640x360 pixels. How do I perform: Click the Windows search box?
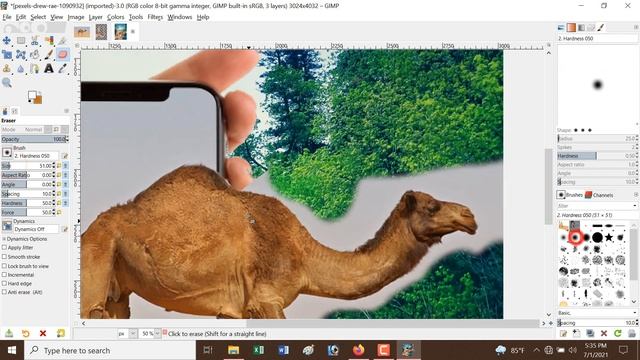coord(110,350)
